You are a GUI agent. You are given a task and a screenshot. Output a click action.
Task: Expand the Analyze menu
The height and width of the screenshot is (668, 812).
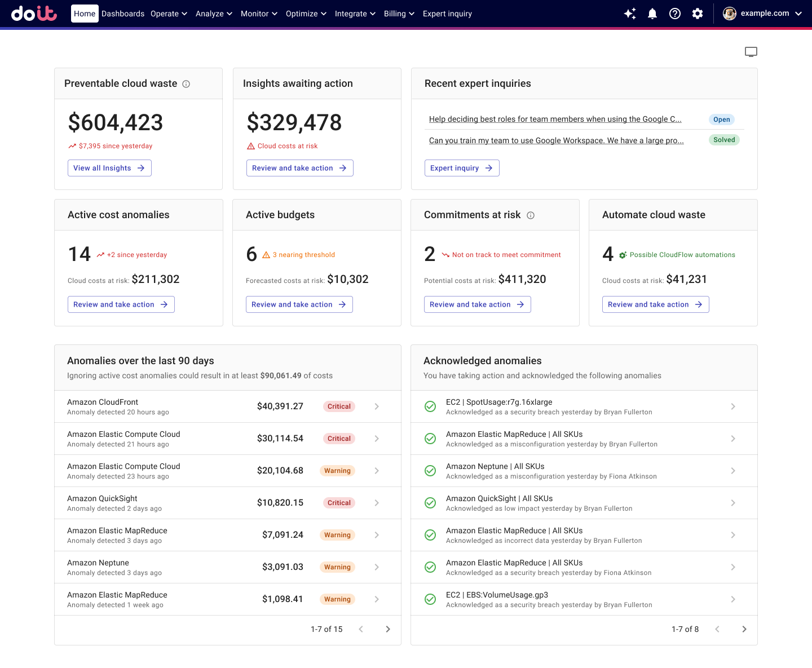coord(214,14)
